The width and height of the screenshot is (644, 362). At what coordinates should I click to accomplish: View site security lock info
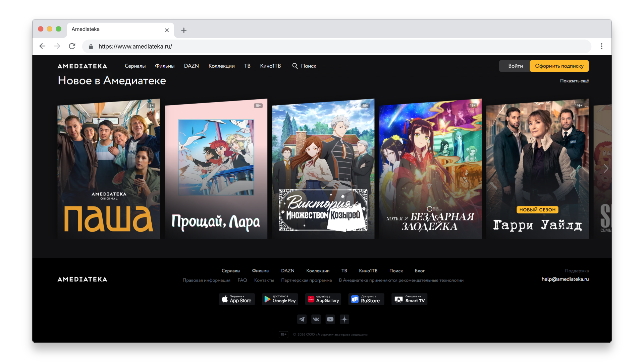pyautogui.click(x=91, y=47)
